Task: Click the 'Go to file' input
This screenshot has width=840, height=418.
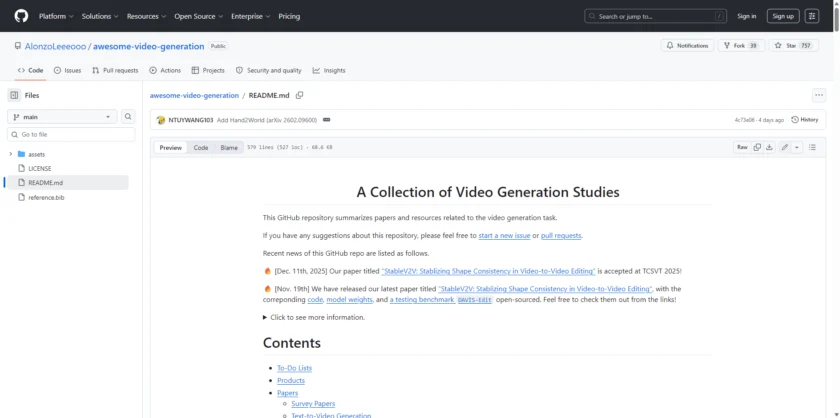Action: click(71, 135)
